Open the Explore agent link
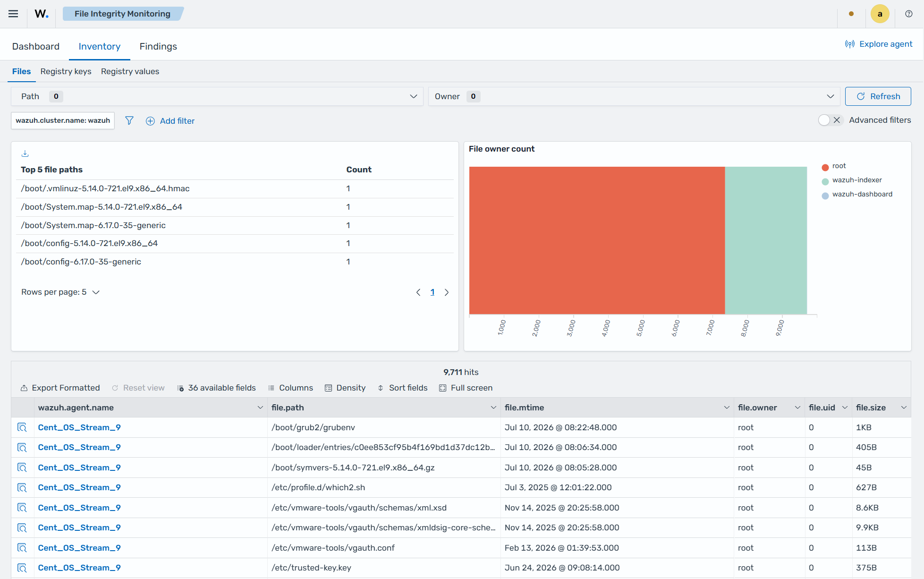Image resolution: width=924 pixels, height=579 pixels. click(x=879, y=44)
